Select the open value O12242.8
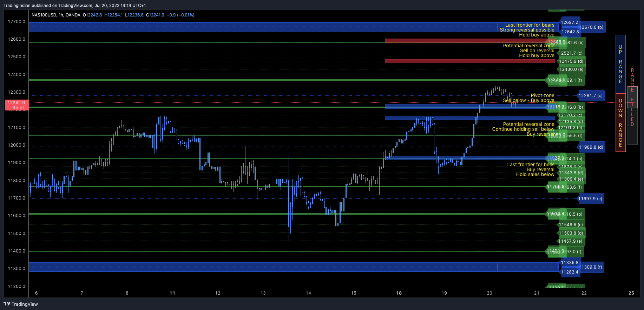The height and width of the screenshot is (310, 644). tap(92, 15)
